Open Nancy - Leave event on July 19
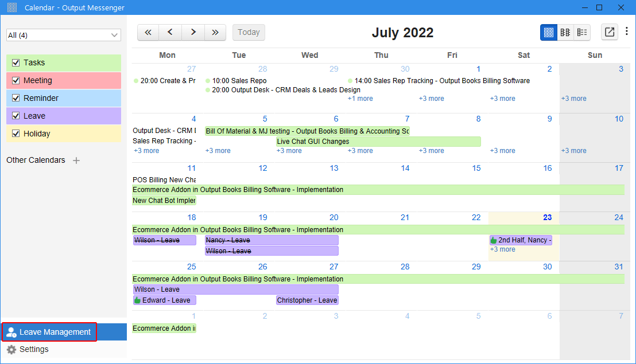Screen dimensions: 636x364 click(272, 241)
